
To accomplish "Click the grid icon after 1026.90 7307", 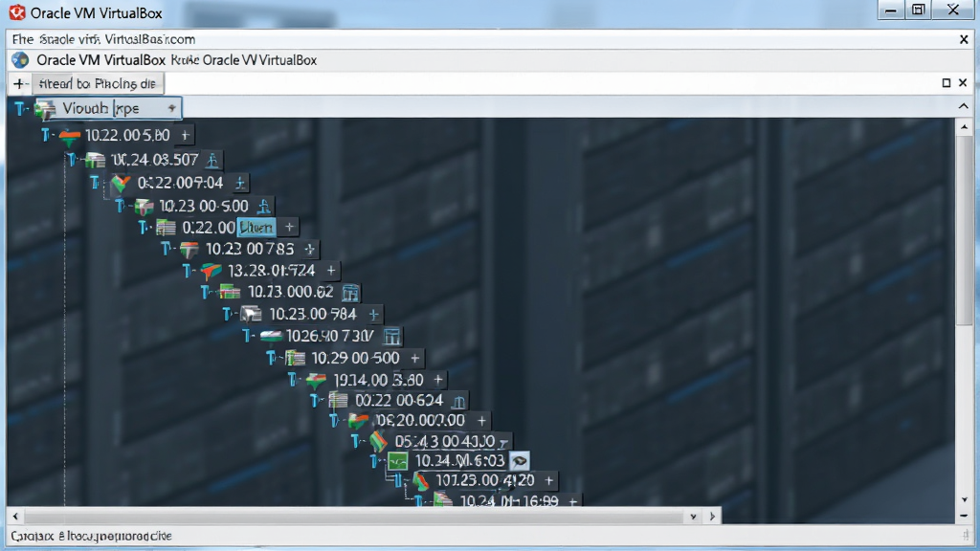I will 391,337.
